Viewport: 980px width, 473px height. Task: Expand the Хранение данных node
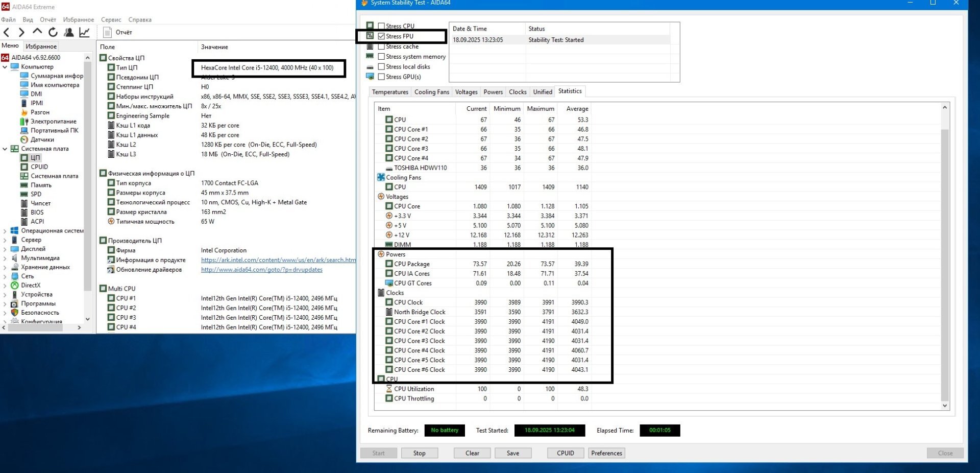click(5, 268)
